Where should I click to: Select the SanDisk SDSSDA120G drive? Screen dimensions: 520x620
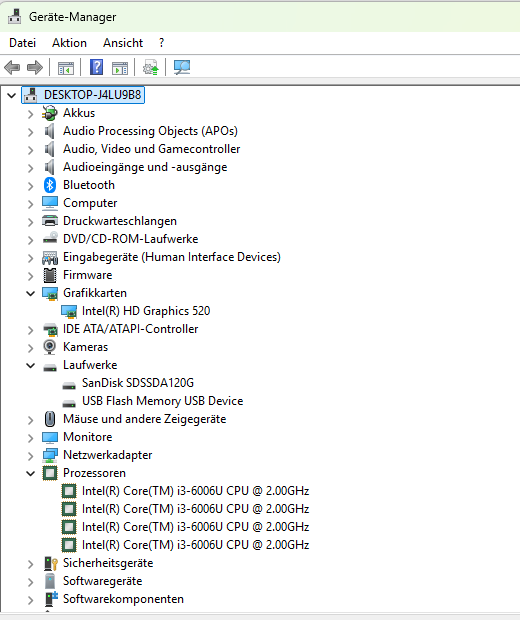tap(138, 383)
